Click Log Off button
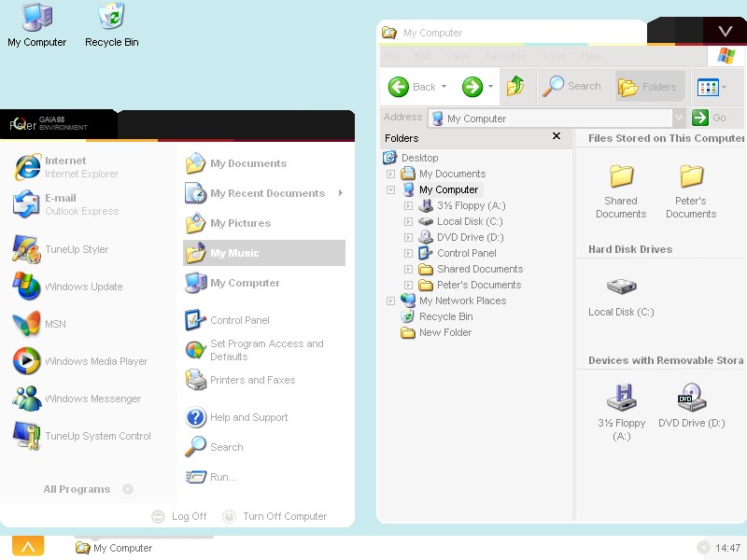Screen dimensions: 747x560 pos(179,516)
